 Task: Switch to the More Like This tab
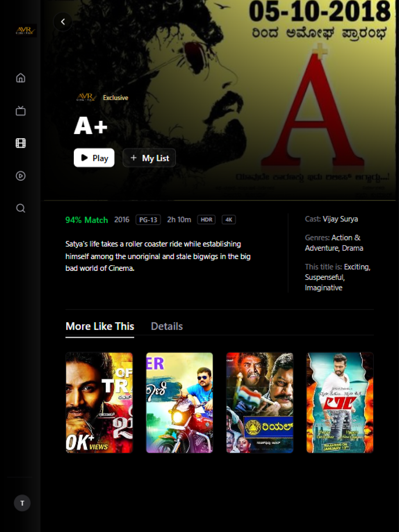100,326
